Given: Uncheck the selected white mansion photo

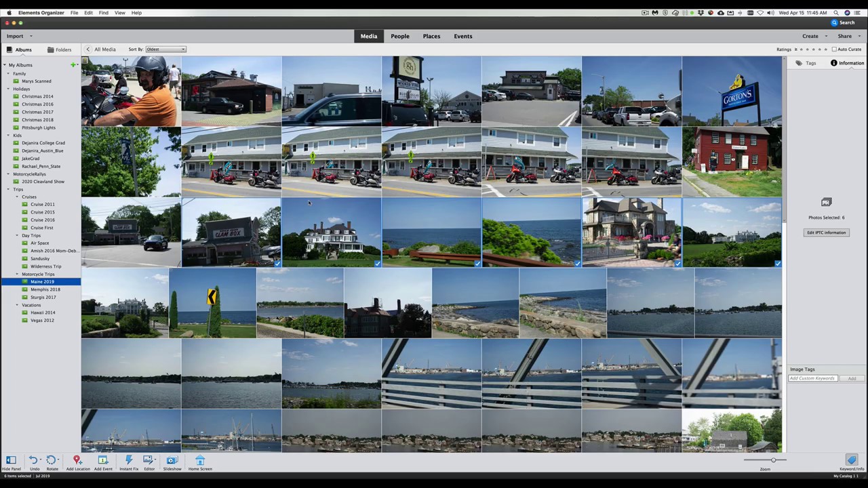Looking at the screenshot, I should 377,263.
